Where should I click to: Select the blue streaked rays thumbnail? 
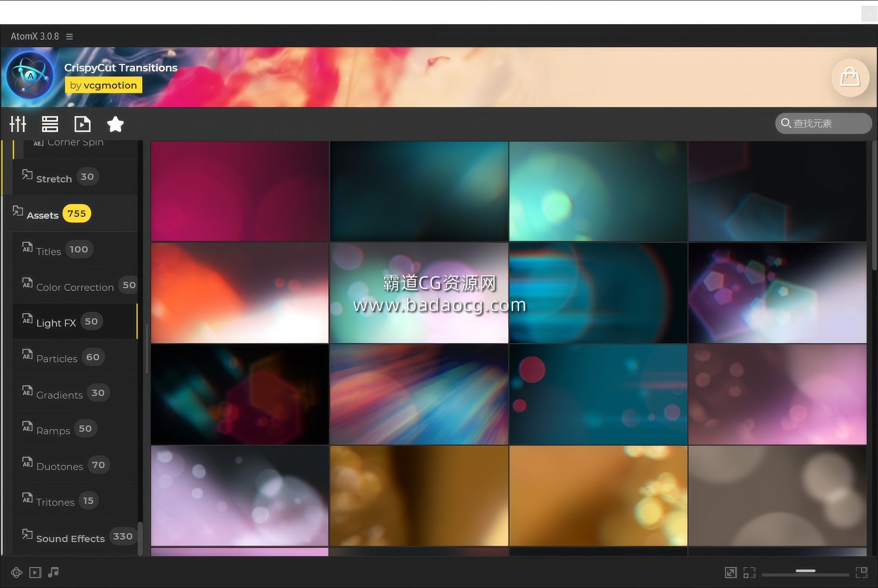(419, 394)
